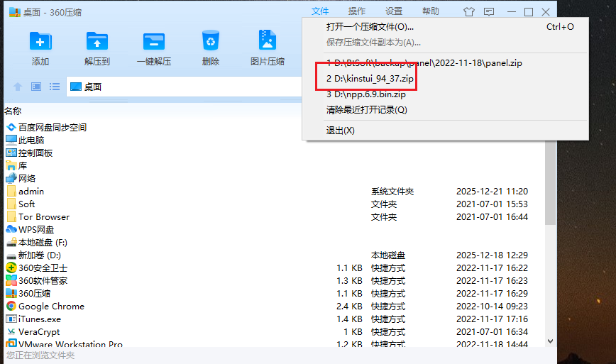
Task: Open recent file D:\kinstui_94_37.zip
Action: coord(369,78)
